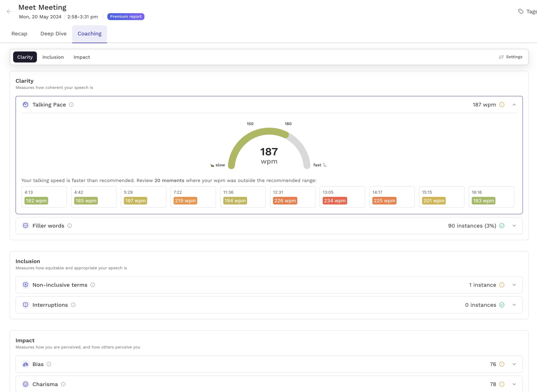Select the Impact sub-tab
The width and height of the screenshot is (537, 392).
(82, 57)
